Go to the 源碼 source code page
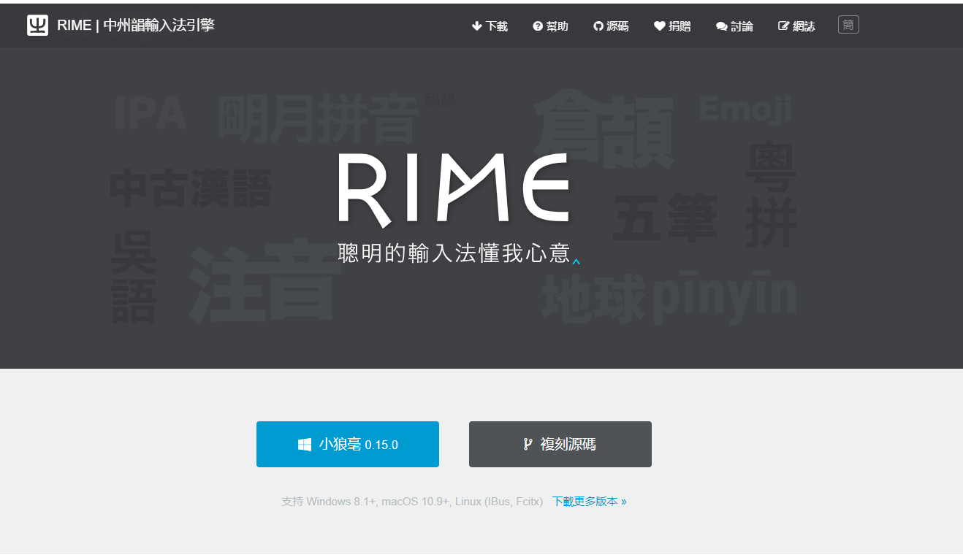The width and height of the screenshot is (963, 560). (611, 26)
